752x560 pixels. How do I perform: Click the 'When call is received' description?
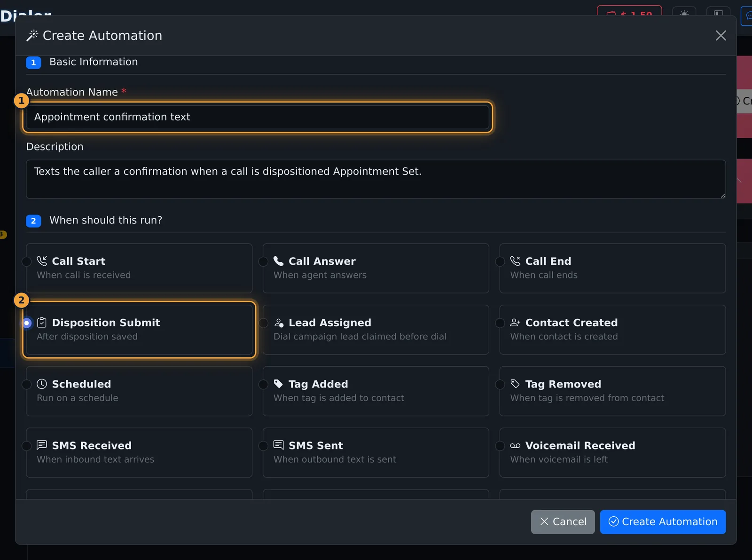click(84, 275)
